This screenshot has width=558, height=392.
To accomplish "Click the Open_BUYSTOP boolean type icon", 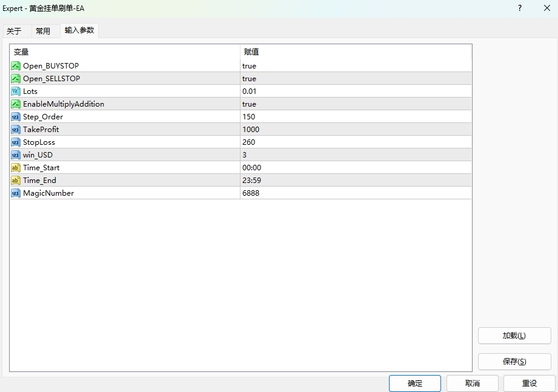I will 16,65.
